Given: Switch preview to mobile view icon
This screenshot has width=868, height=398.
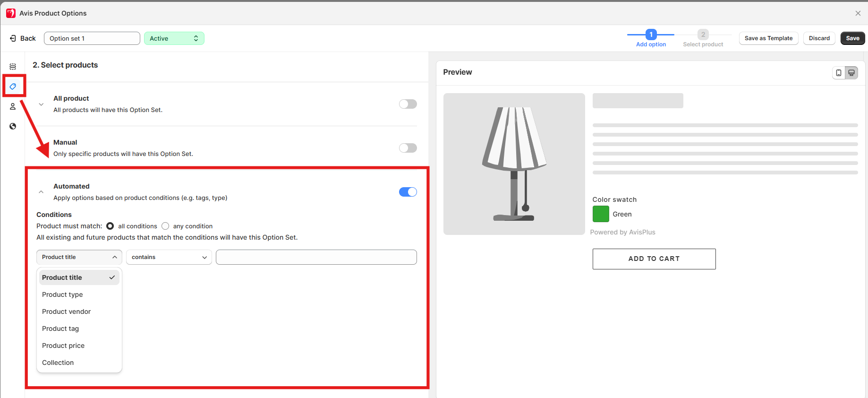Looking at the screenshot, I should pyautogui.click(x=839, y=73).
